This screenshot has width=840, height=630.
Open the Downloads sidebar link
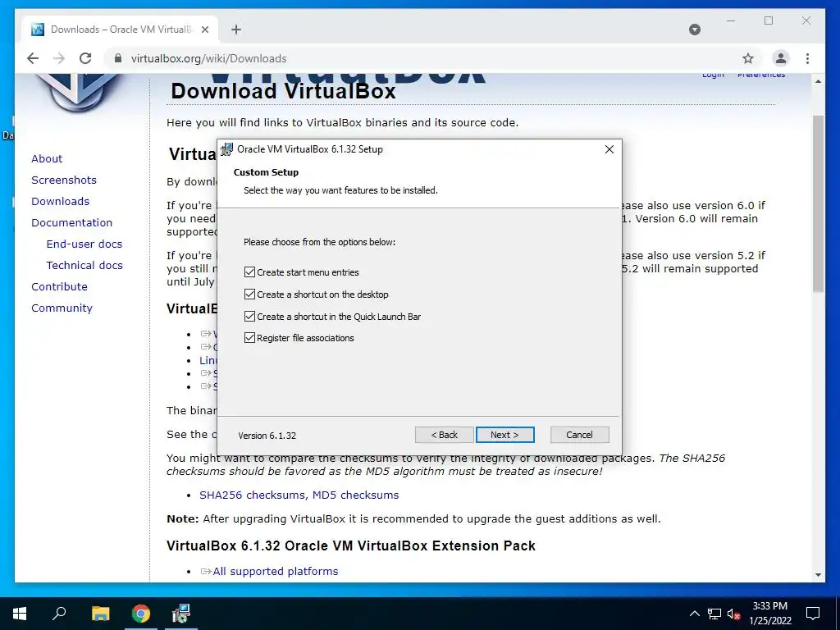click(61, 202)
